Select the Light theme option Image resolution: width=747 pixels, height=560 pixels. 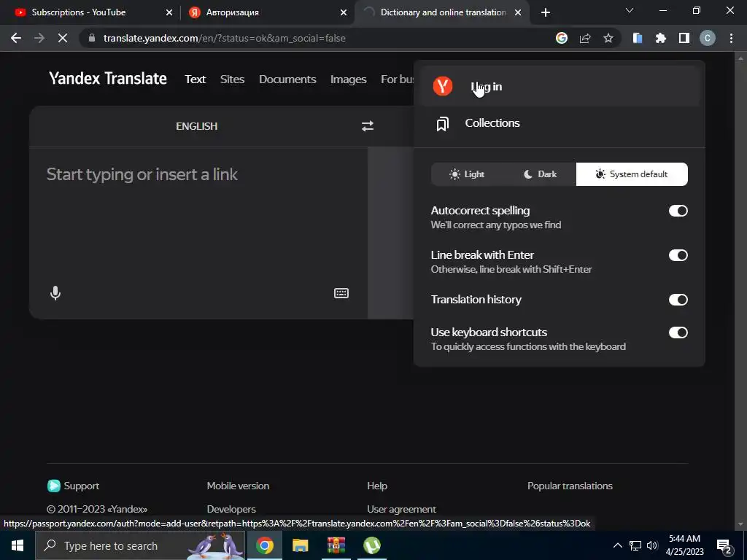pos(467,174)
